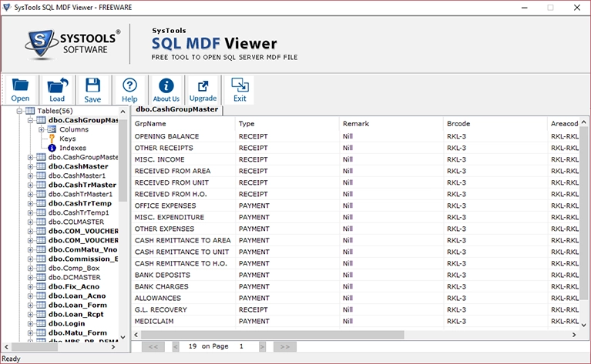Click the data grid scroll down arrow
591x364 pixels.
click(x=583, y=325)
